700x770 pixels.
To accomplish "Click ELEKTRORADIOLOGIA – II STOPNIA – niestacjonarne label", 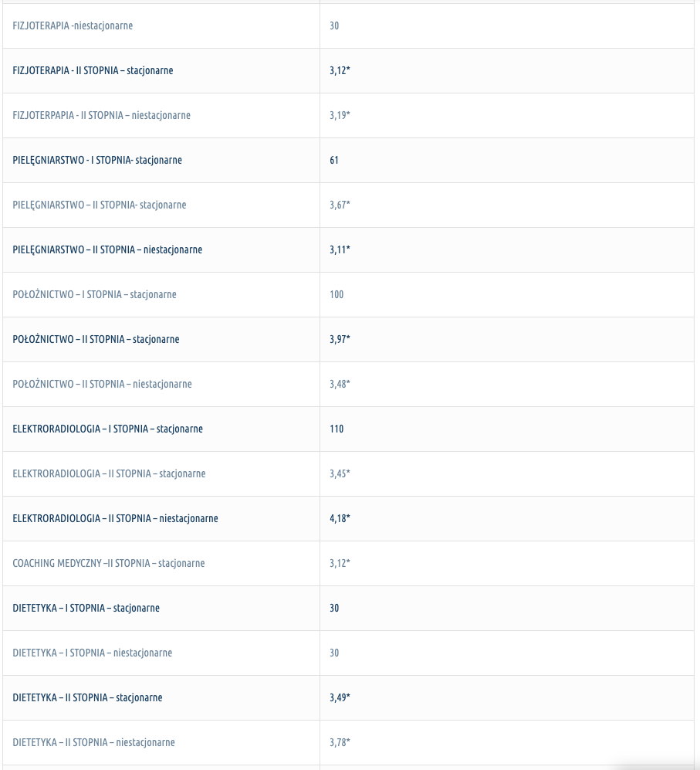I will tap(115, 518).
